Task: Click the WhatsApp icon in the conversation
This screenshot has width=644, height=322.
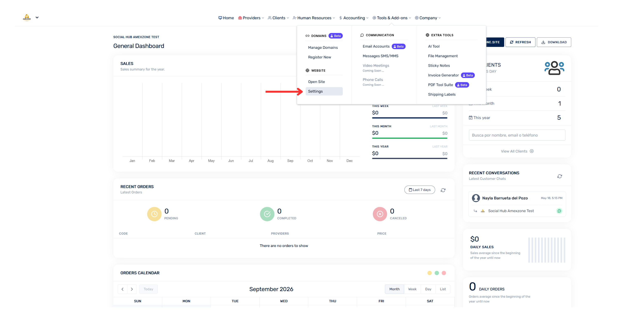Action: (559, 211)
